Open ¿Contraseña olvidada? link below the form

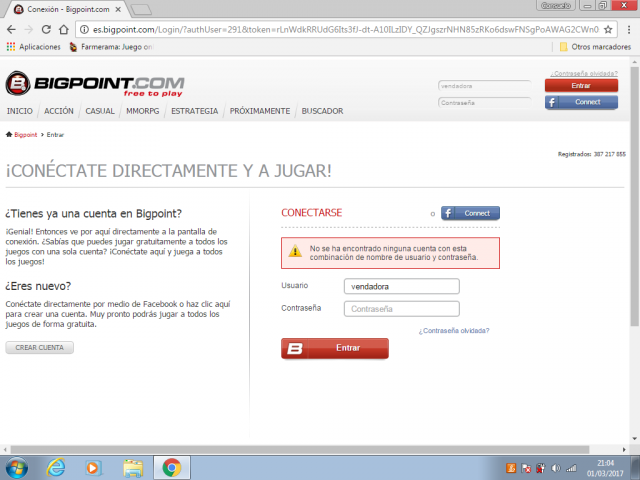453,329
